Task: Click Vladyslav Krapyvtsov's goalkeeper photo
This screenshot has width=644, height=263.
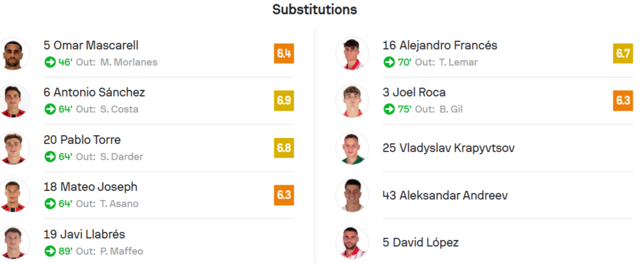Action: tap(352, 148)
